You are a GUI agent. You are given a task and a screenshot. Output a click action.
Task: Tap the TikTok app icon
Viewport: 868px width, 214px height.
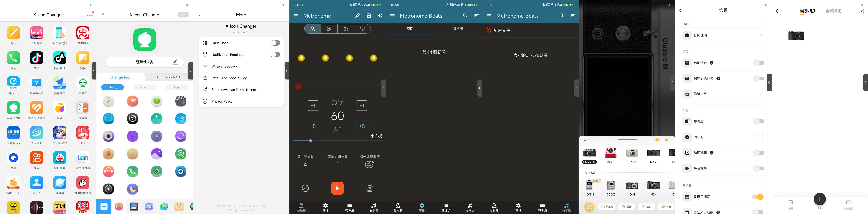[x=36, y=58]
